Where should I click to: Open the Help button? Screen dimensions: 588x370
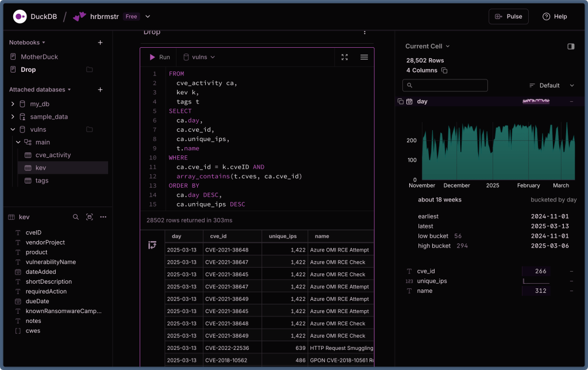click(x=555, y=17)
